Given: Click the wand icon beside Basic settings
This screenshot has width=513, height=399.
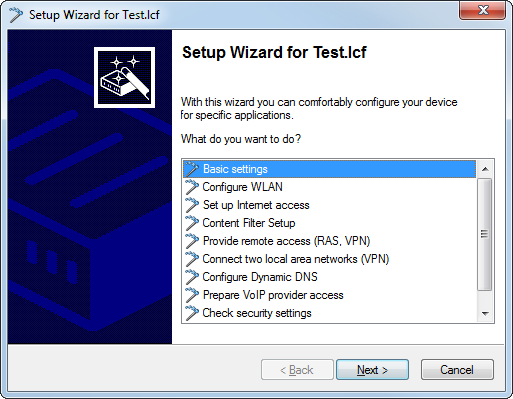Looking at the screenshot, I should point(192,169).
